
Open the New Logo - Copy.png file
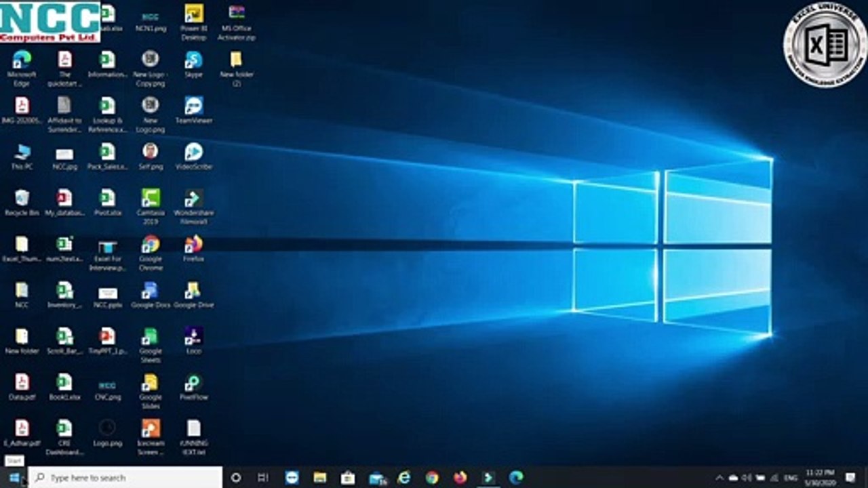pyautogui.click(x=151, y=68)
